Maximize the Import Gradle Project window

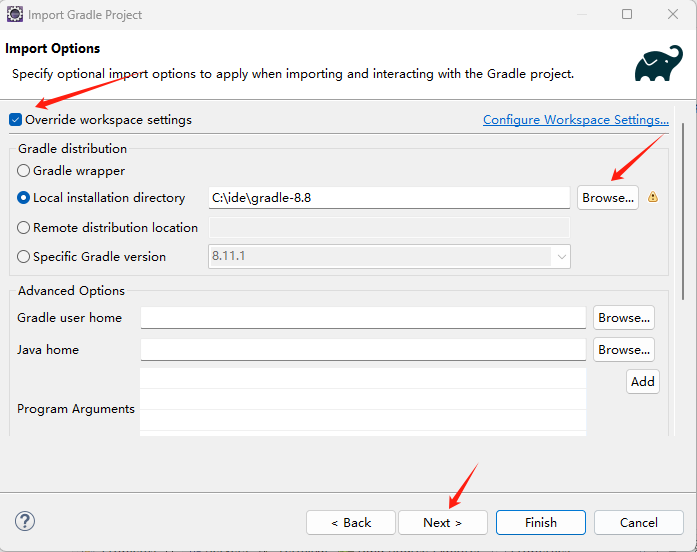(x=627, y=14)
